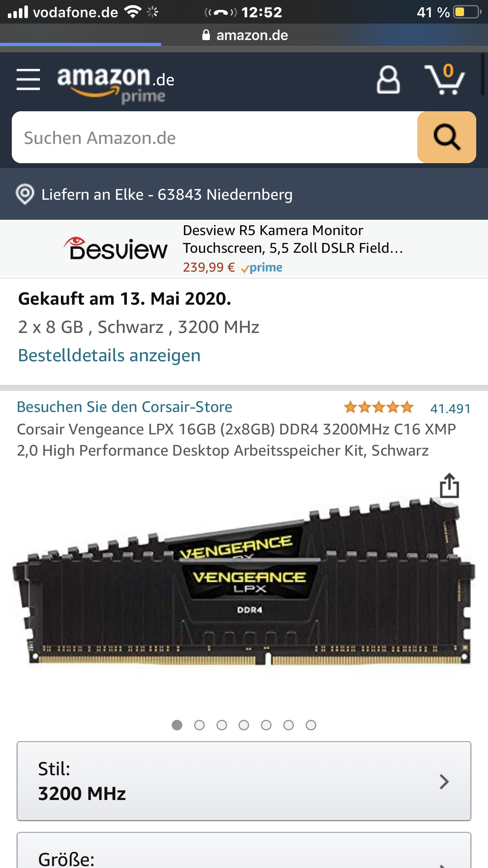Open the hamburger navigation menu
Viewport: 488px width, 868px height.
pyautogui.click(x=28, y=79)
